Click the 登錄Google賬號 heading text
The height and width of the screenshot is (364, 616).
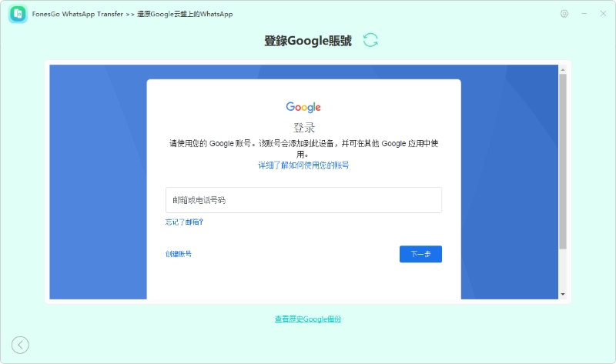pyautogui.click(x=307, y=41)
